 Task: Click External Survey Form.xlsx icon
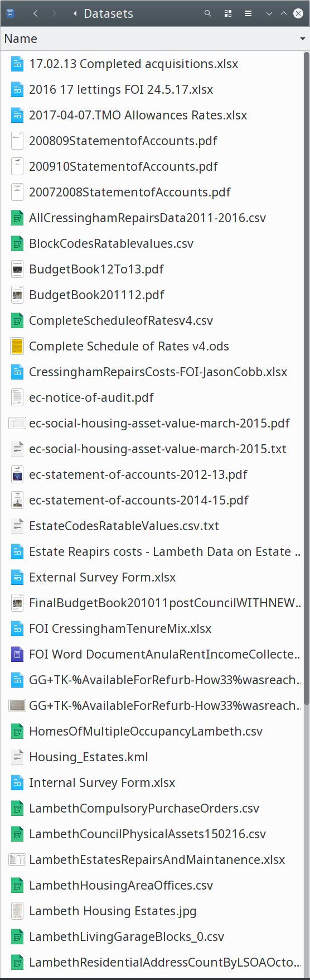17,577
